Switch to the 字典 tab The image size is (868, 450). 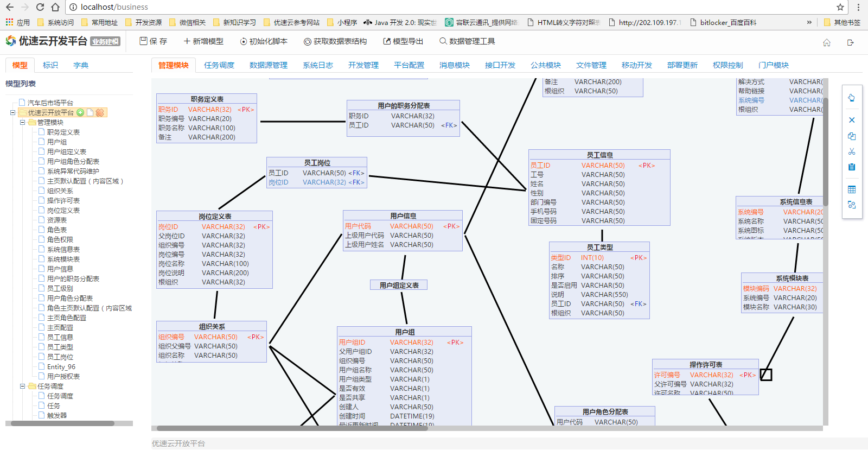tap(81, 65)
